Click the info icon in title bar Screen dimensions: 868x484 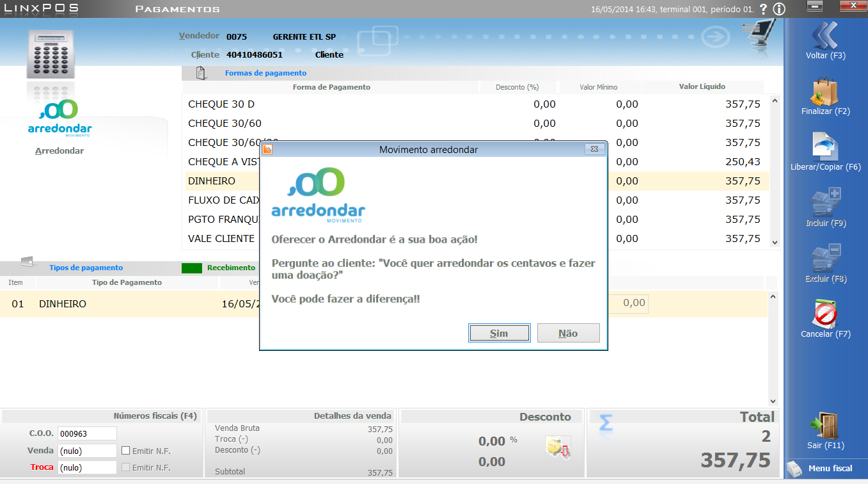779,9
